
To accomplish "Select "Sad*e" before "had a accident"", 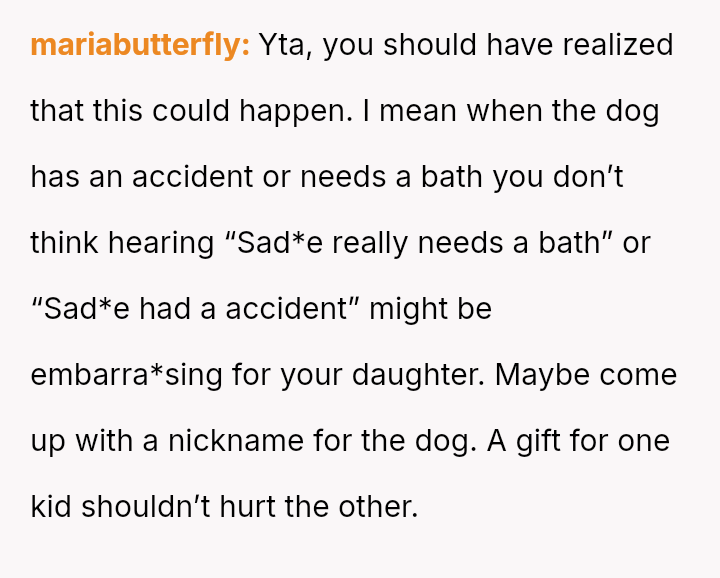I will point(86,309).
